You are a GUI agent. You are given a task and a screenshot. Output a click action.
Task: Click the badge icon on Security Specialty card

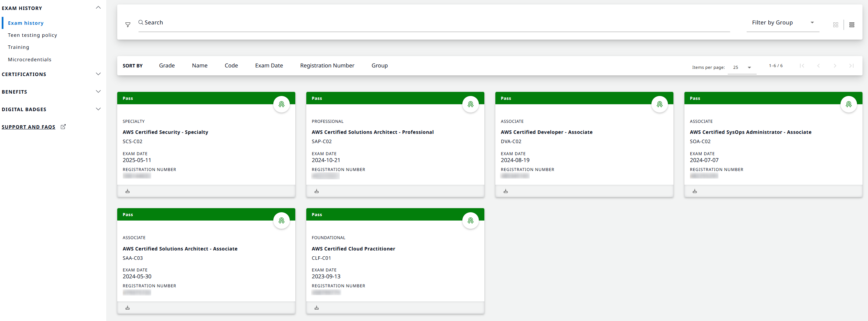click(282, 104)
